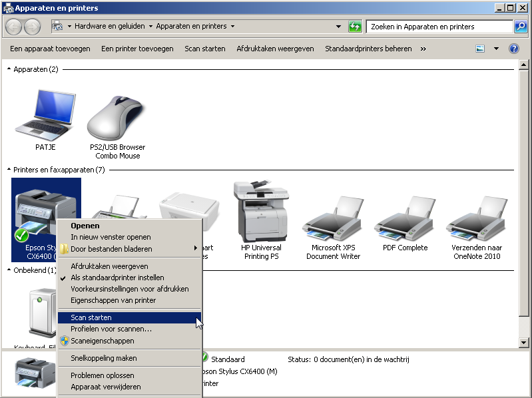Click the Epson printer thumbnail in details pane
Viewport: 532px width, 398px height.
[x=35, y=373]
